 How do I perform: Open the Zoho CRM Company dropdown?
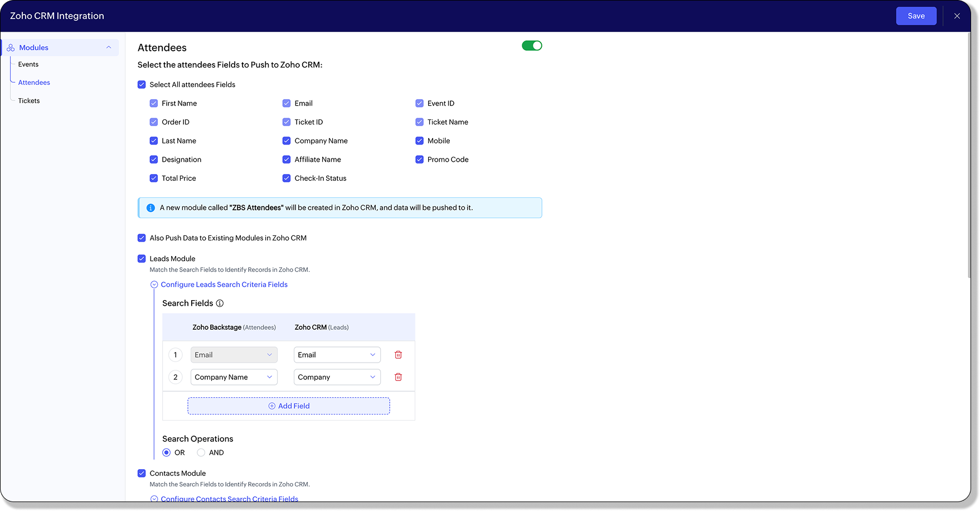pos(337,377)
